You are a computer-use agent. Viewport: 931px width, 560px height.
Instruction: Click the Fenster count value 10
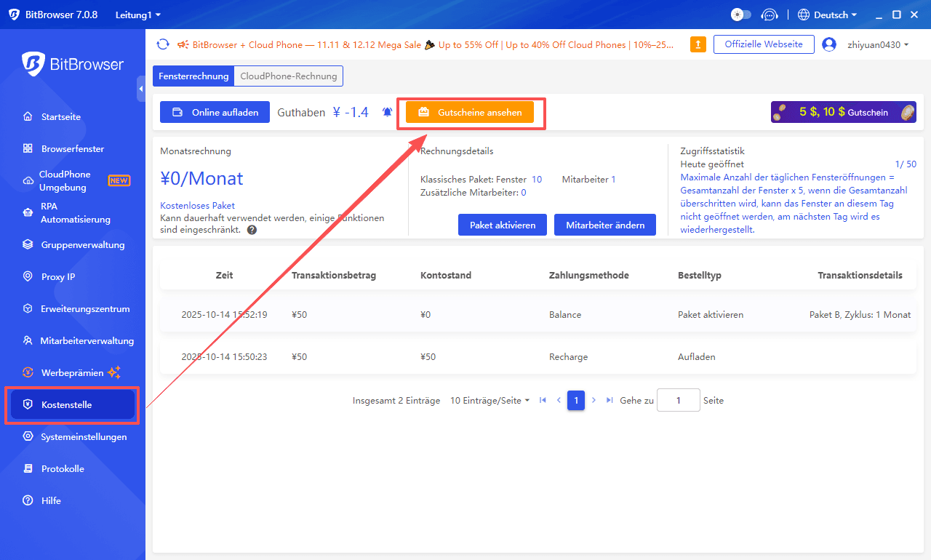pos(537,179)
